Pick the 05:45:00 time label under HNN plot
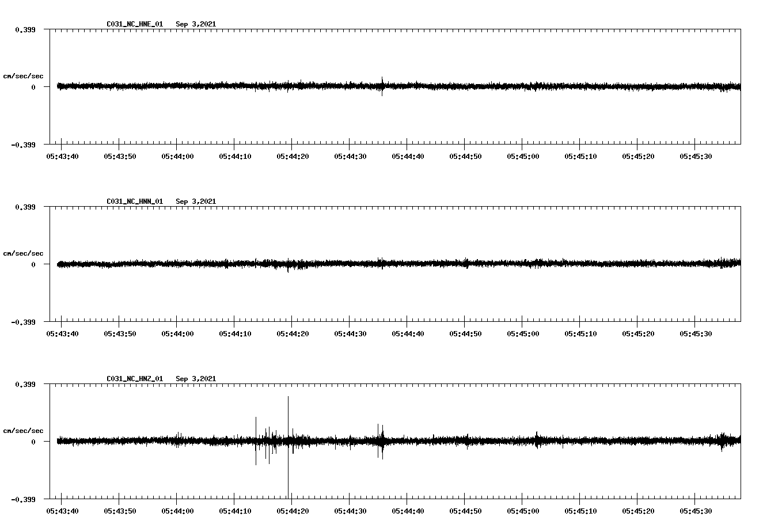782x532 pixels. coord(523,334)
